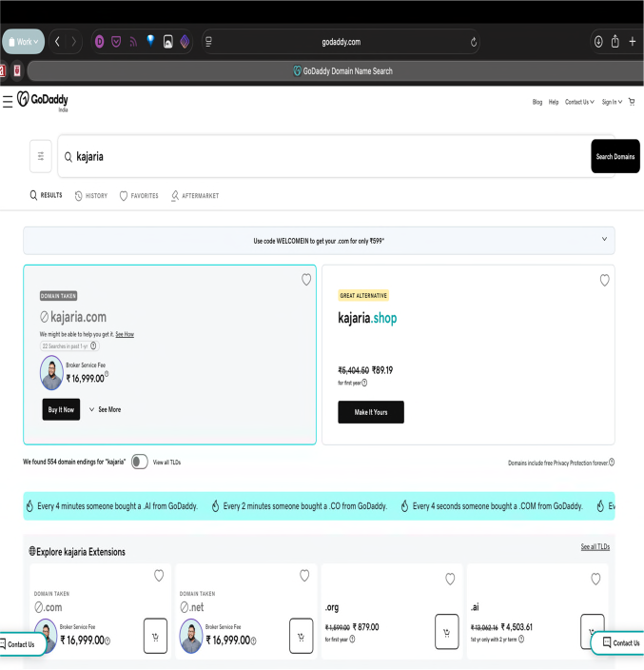
Task: Open a new browser tab with plus
Action: [633, 42]
